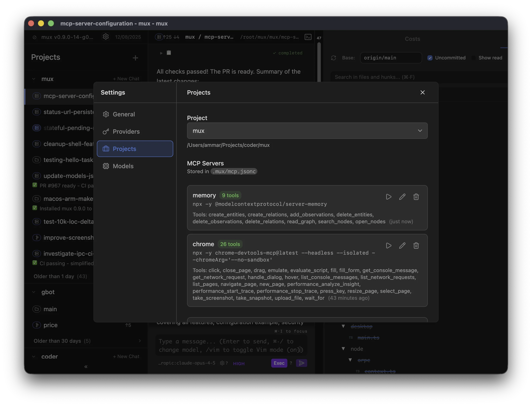Click the "26 tools" badge on chrome
Viewport: 532px width, 406px height.
[230, 244]
